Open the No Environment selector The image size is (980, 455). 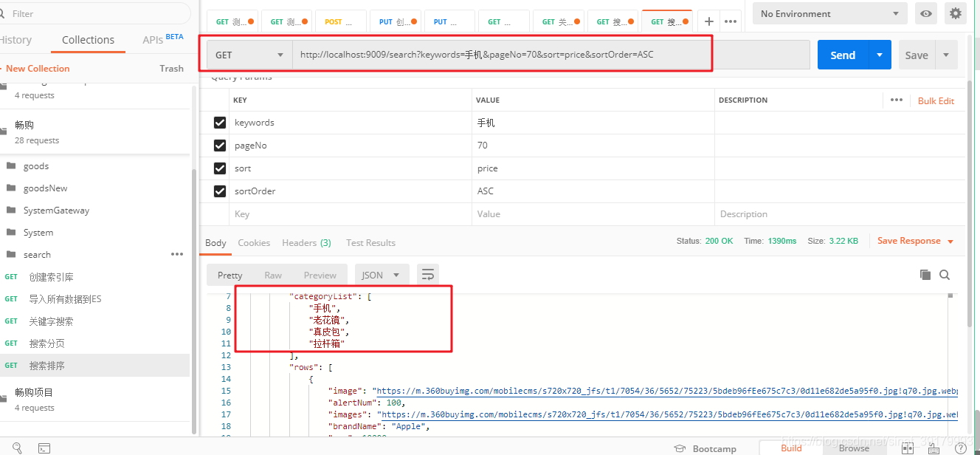click(829, 13)
